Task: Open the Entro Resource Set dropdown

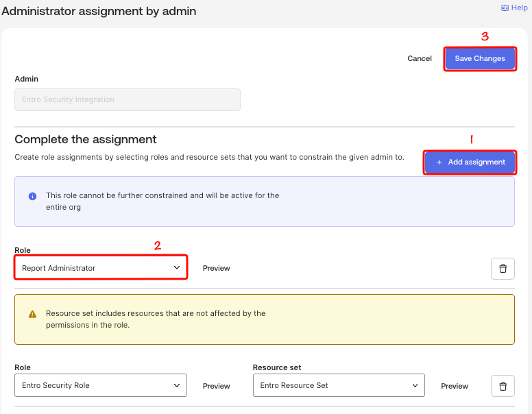Action: tap(339, 385)
